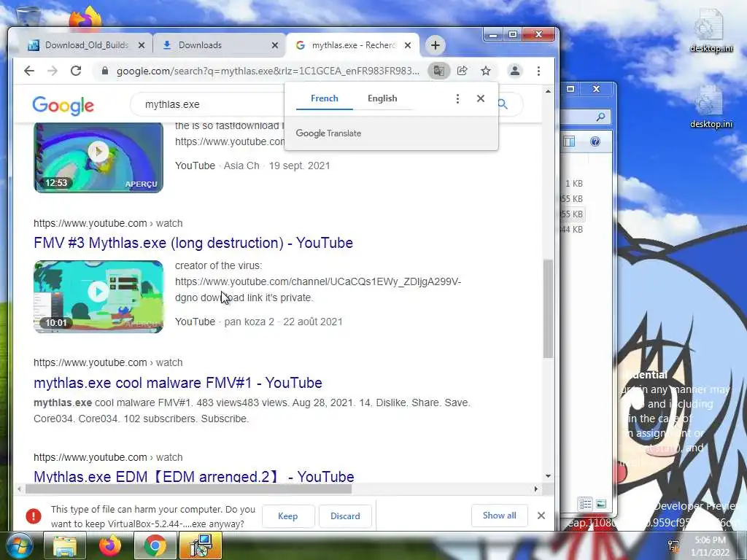Image resolution: width=747 pixels, height=560 pixels.
Task: Go back in Chrome browser
Action: click(x=29, y=71)
